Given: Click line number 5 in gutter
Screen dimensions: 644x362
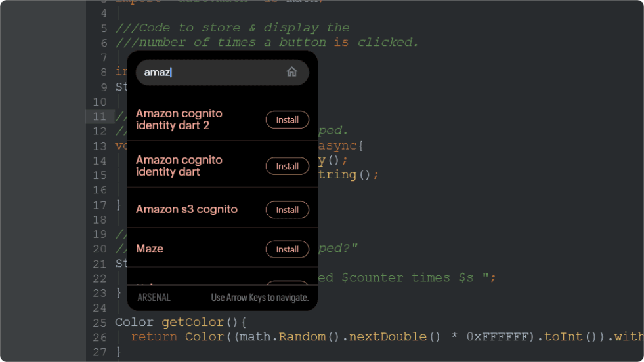Looking at the screenshot, I should tap(104, 28).
